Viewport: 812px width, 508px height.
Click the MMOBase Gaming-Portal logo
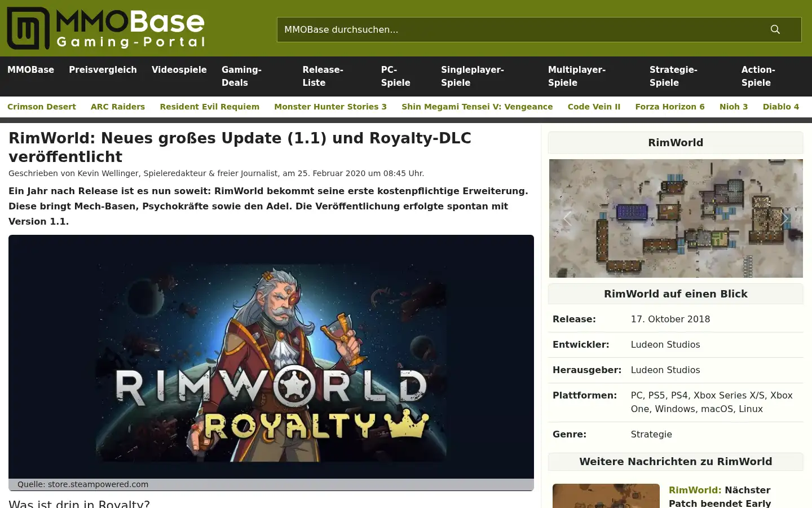pos(106,28)
